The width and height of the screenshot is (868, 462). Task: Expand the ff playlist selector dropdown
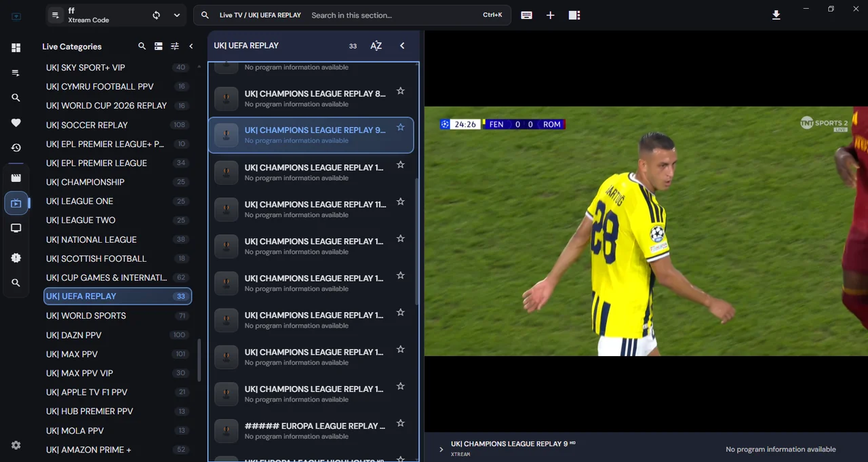point(177,15)
